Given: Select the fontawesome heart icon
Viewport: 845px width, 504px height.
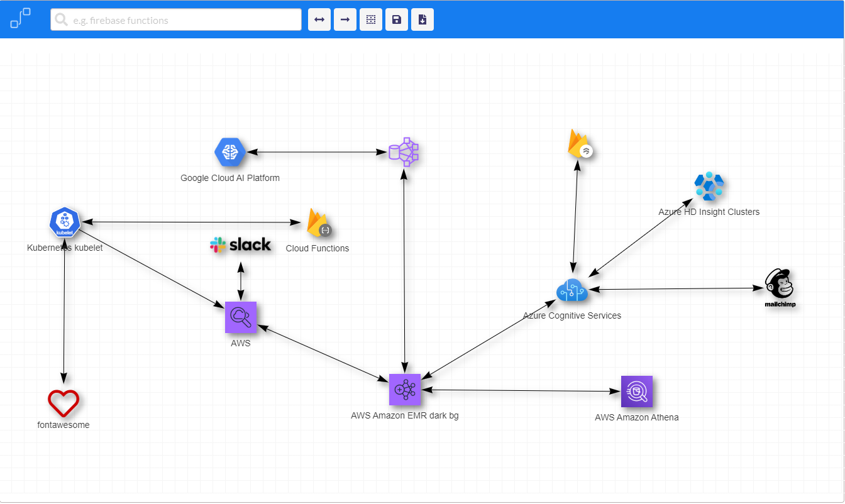Looking at the screenshot, I should [x=64, y=403].
